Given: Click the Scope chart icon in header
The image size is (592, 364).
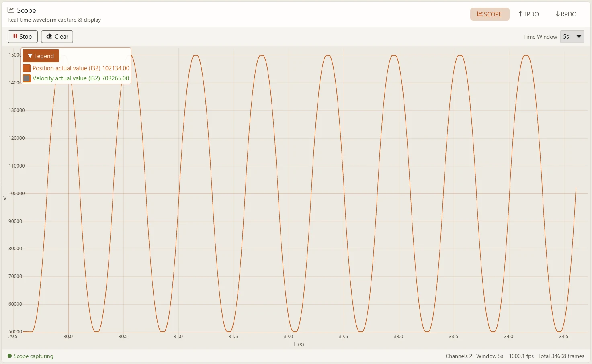Looking at the screenshot, I should pyautogui.click(x=11, y=10).
